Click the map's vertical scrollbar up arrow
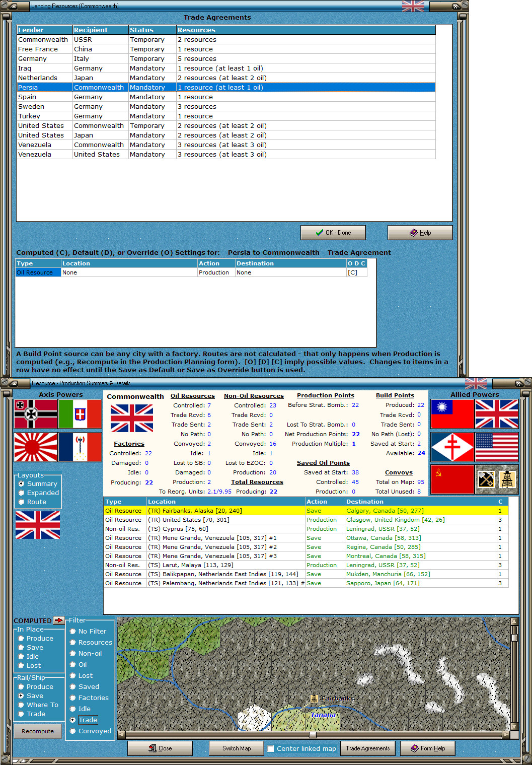532x765 pixels. click(514, 621)
